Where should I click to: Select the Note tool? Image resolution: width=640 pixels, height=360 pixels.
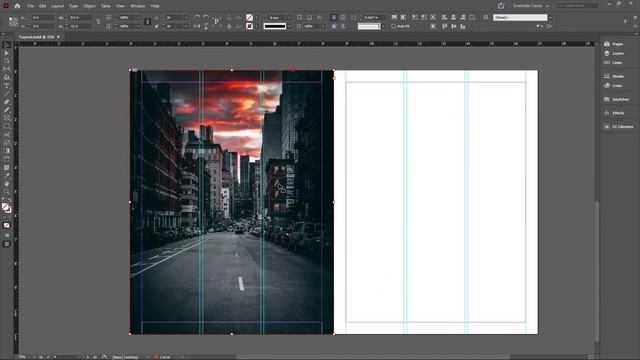point(7,168)
